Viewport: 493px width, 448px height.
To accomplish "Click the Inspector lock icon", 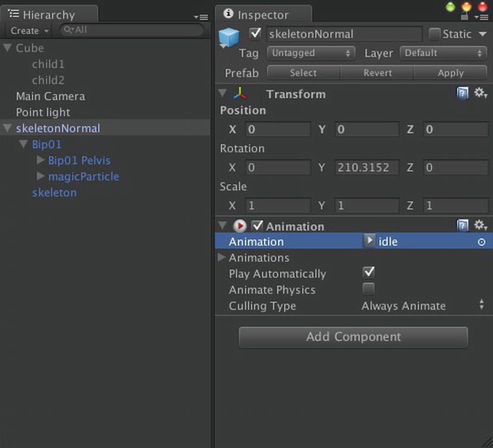I will pyautogui.click(x=464, y=17).
